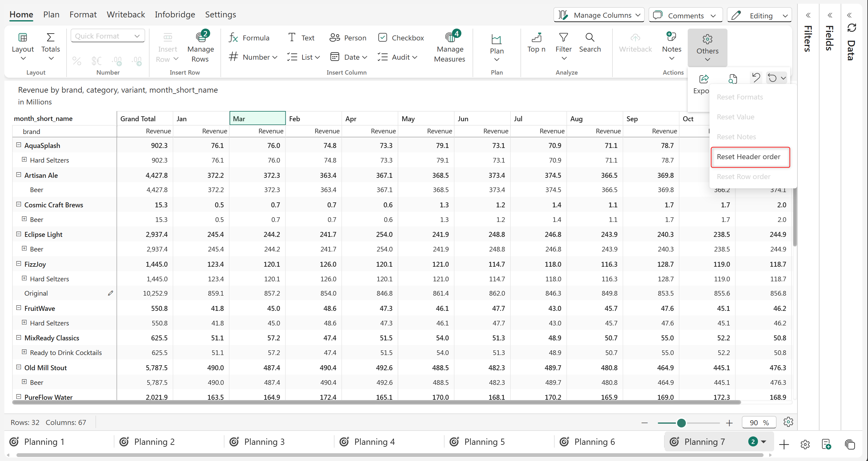
Task: Click the Formula insert column icon
Action: pos(233,38)
